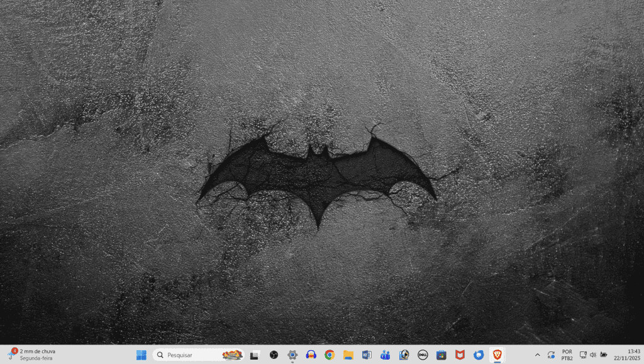Click the network icon in the tray

[x=583, y=355]
